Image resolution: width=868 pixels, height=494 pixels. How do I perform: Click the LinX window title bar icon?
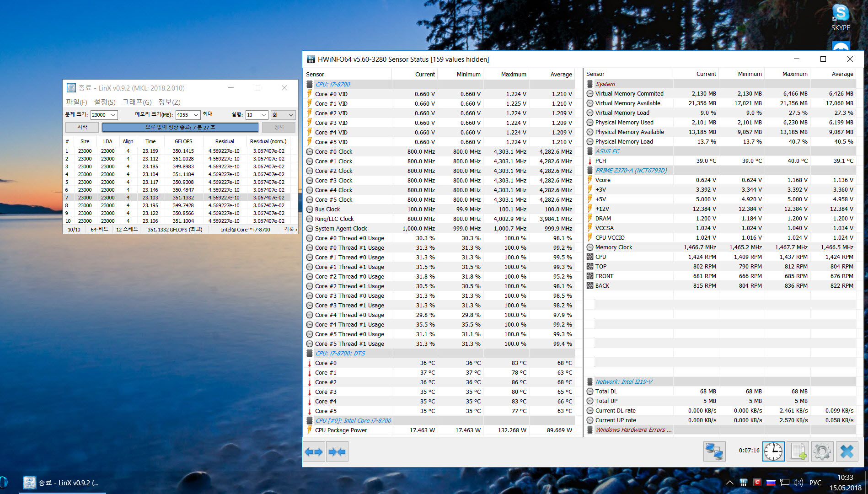(71, 88)
